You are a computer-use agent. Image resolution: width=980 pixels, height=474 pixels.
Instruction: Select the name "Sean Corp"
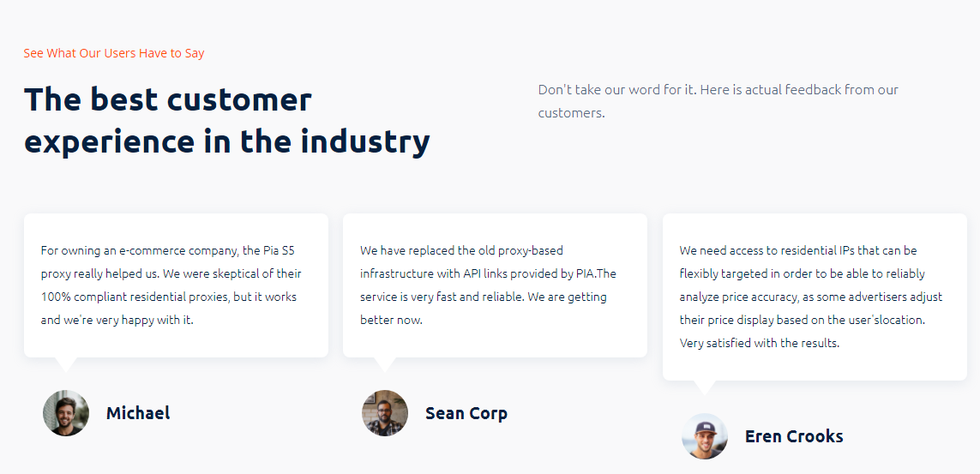[466, 413]
